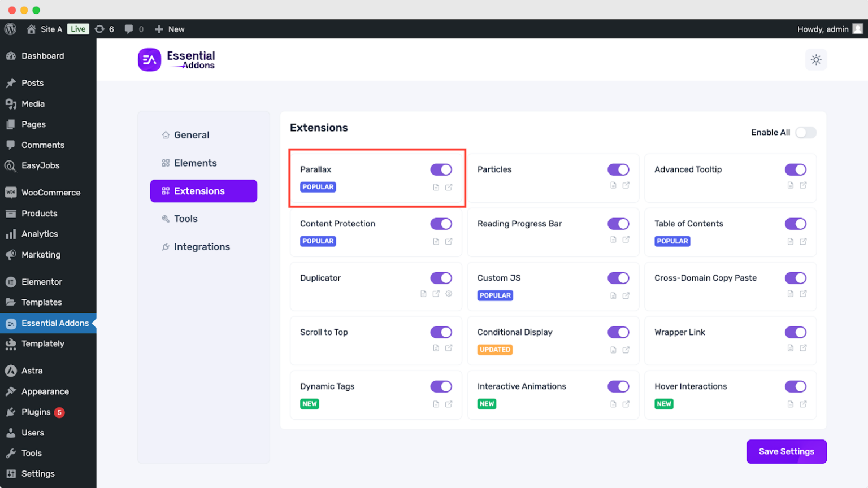Open the Integrations tab
Image resolution: width=868 pixels, height=488 pixels.
pyautogui.click(x=202, y=247)
